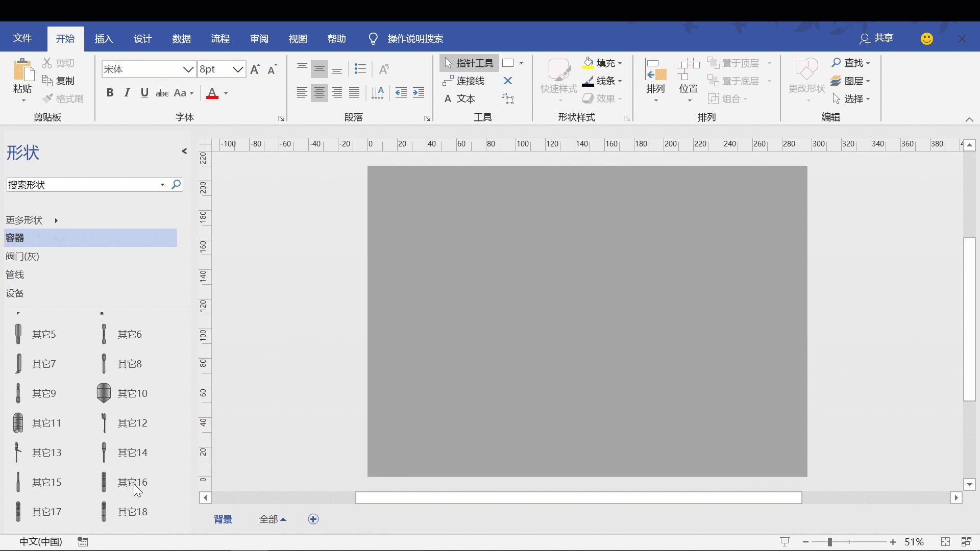Click the 共享 (Share) button
The image size is (980, 551).
coord(876,38)
